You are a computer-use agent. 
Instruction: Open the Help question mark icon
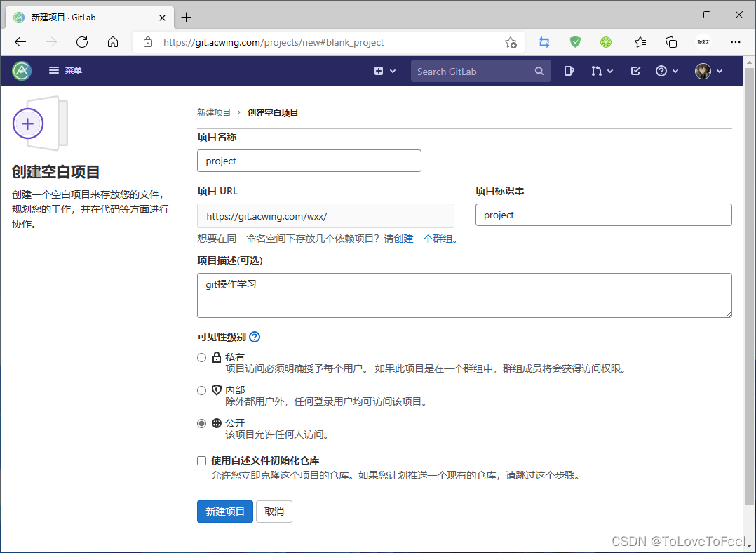tap(661, 71)
